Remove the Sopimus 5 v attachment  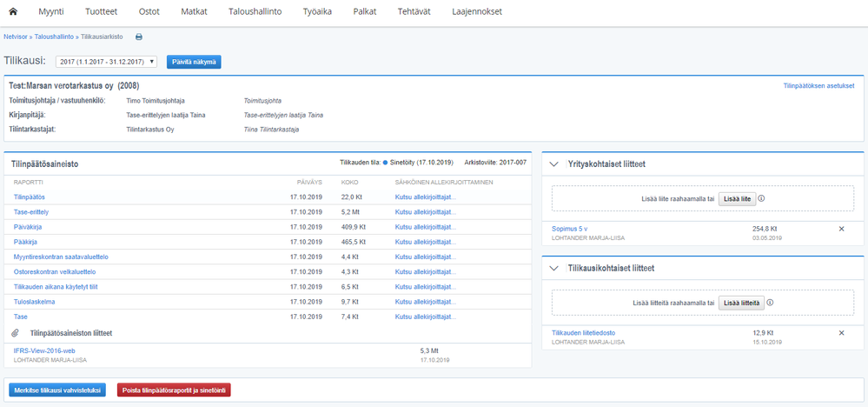(x=841, y=229)
